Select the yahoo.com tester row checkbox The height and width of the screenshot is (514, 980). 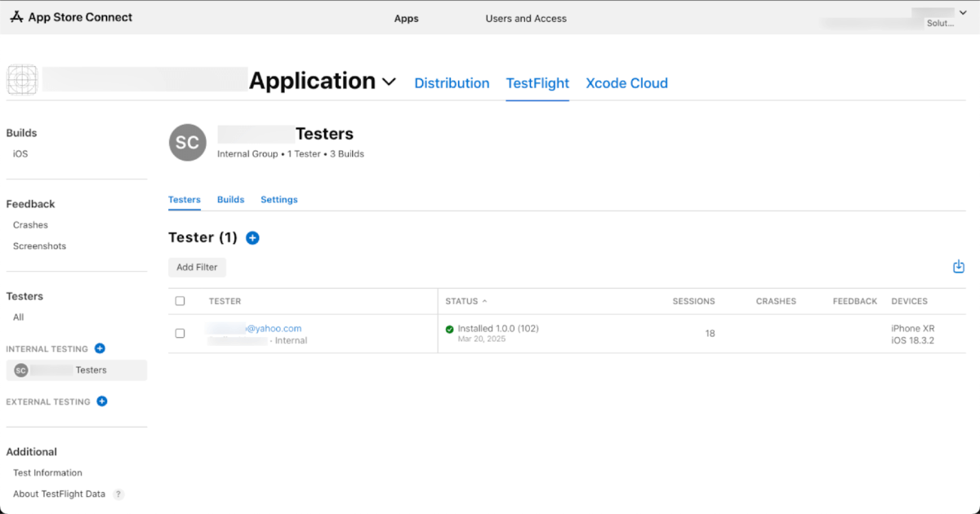(180, 333)
